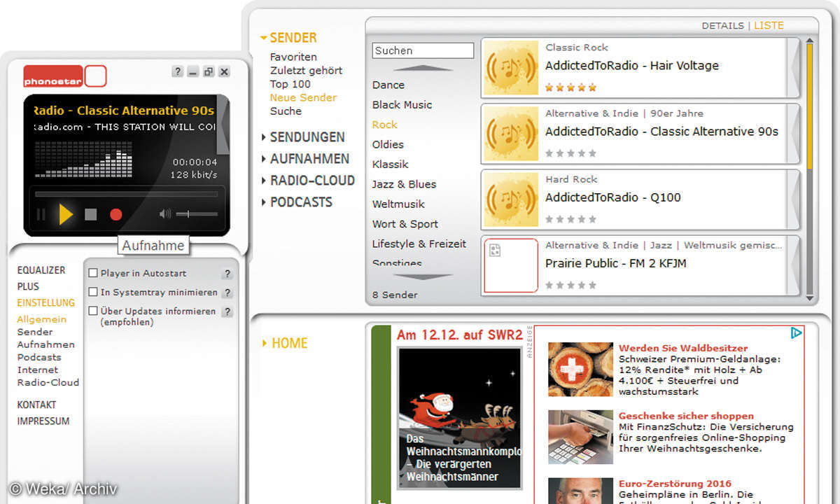The image size is (840, 504).
Task: Check Über Updates informieren option
Action: pyautogui.click(x=93, y=311)
